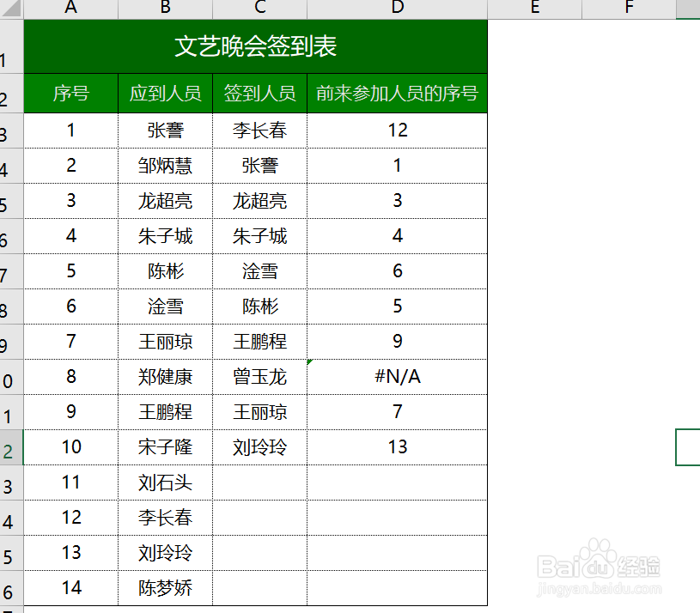Image resolution: width=700 pixels, height=613 pixels.
Task: Select column header D
Action: [397, 9]
